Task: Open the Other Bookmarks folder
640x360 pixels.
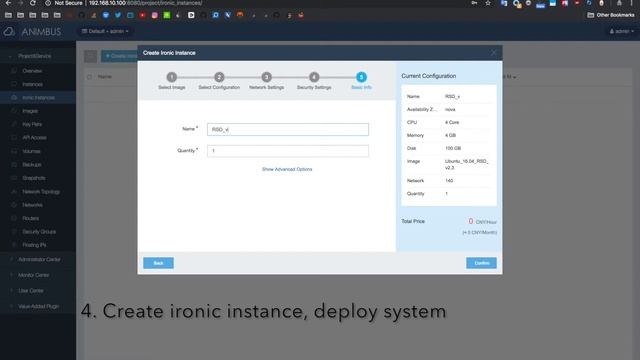Action: pos(611,15)
